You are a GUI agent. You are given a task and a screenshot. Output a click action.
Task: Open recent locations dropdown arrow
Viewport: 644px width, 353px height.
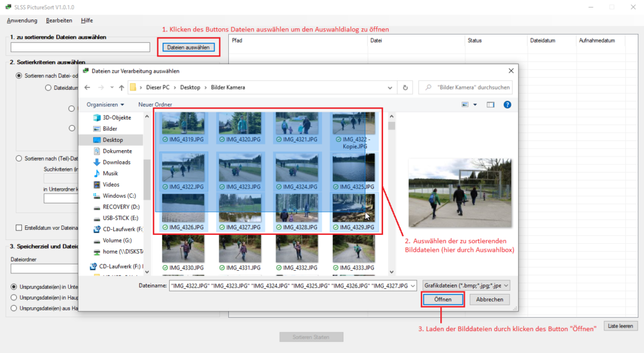112,87
